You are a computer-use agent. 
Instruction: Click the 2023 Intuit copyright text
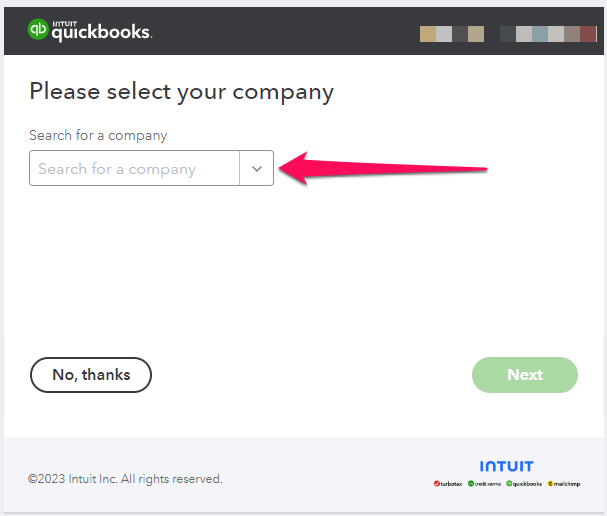click(x=125, y=479)
